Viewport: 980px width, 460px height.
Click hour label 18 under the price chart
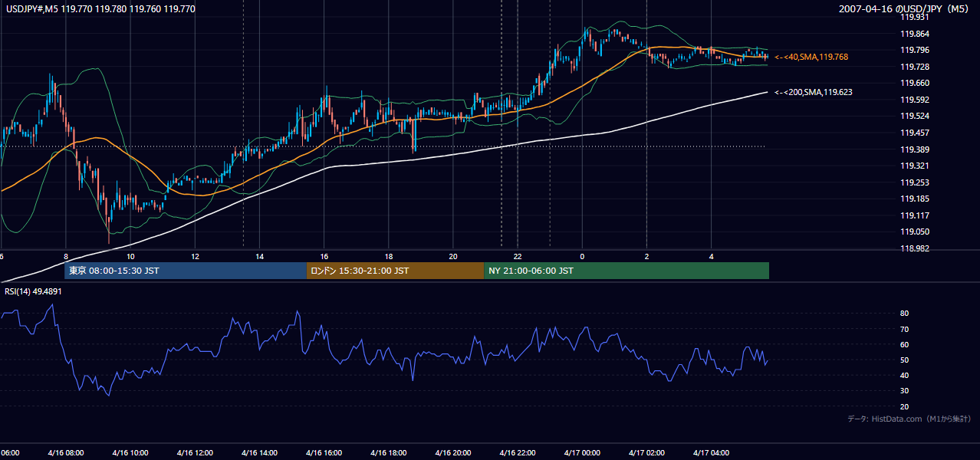click(389, 256)
